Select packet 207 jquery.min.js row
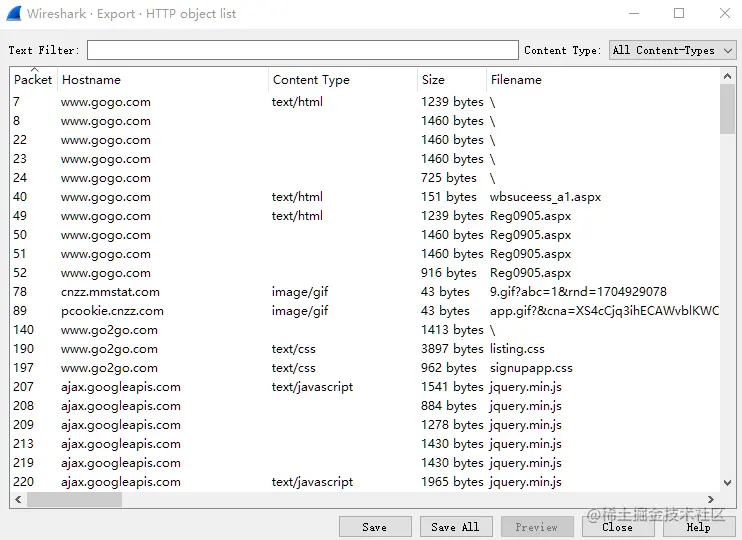The image size is (742, 540). (x=364, y=387)
